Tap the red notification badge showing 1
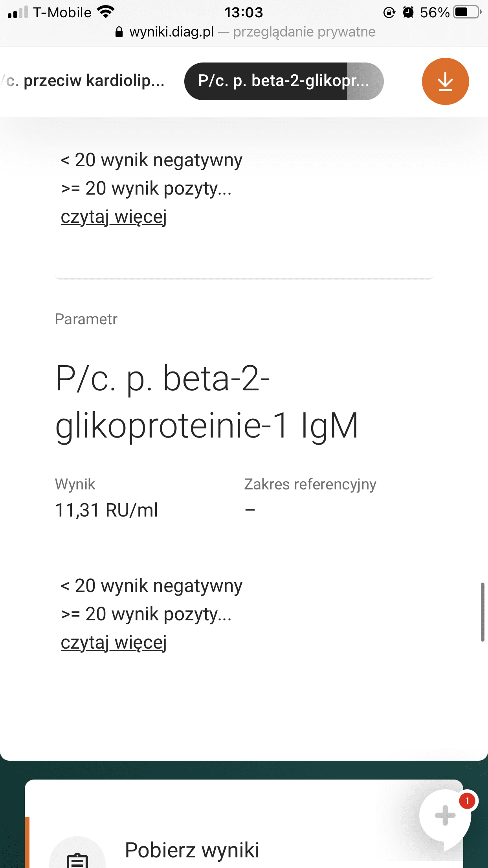The image size is (488, 868). pyautogui.click(x=467, y=801)
